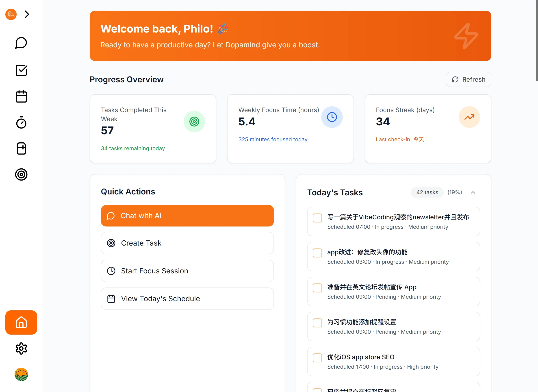538x392 pixels.
Task: Click 'Last check-in: 今天' text
Action: point(400,139)
